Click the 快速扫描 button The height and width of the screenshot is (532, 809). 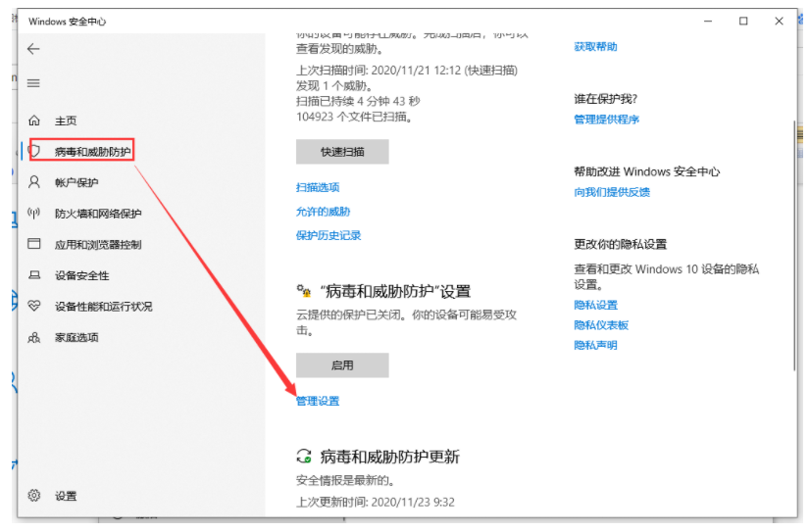tap(342, 152)
